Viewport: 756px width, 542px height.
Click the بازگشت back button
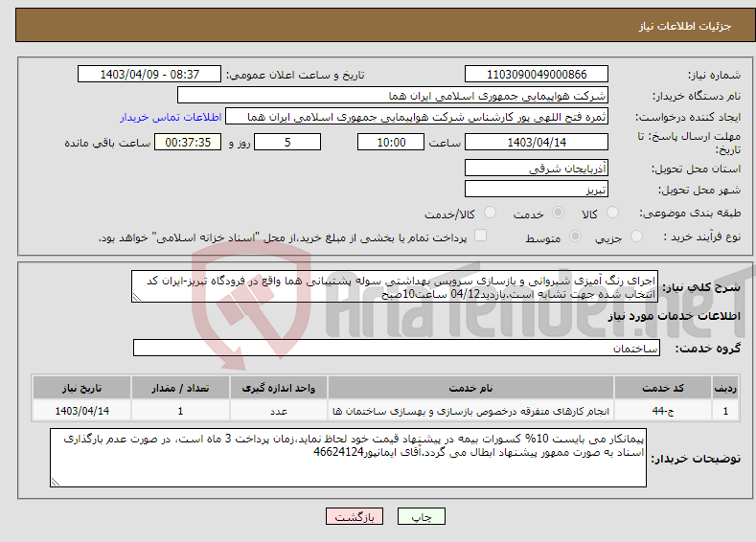(355, 516)
